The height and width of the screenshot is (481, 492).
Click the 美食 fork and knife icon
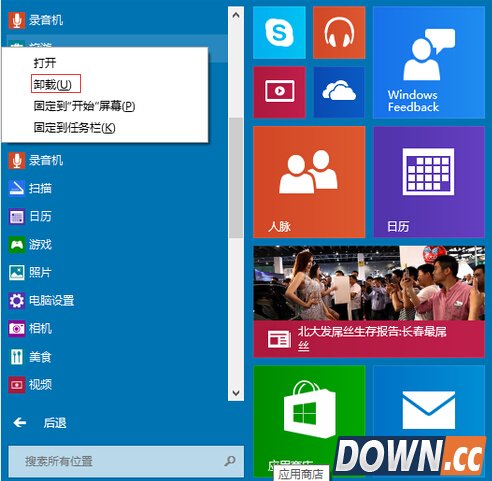17,357
